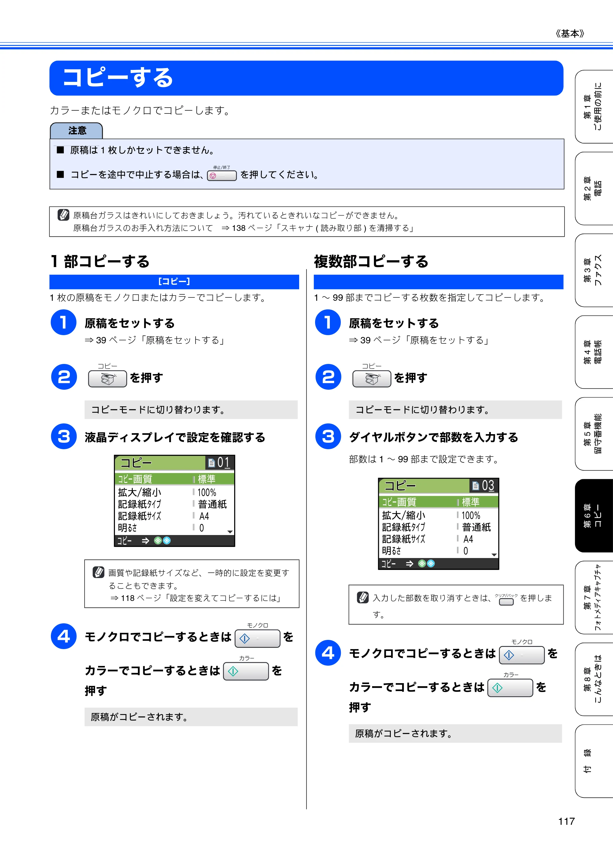Open the 第5章 留守番機能 side tab
The image size is (613, 868).
[x=594, y=434]
